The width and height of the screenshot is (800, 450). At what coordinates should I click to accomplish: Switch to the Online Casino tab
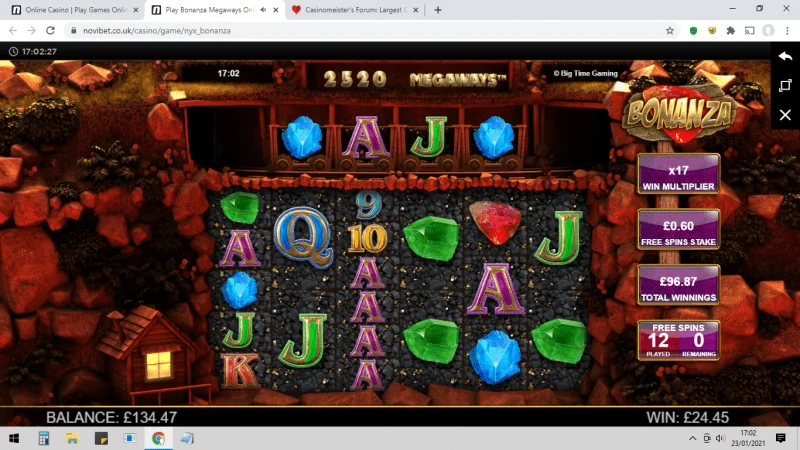[76, 10]
